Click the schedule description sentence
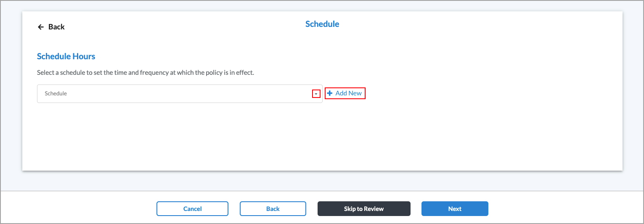The width and height of the screenshot is (644, 224). pos(145,73)
